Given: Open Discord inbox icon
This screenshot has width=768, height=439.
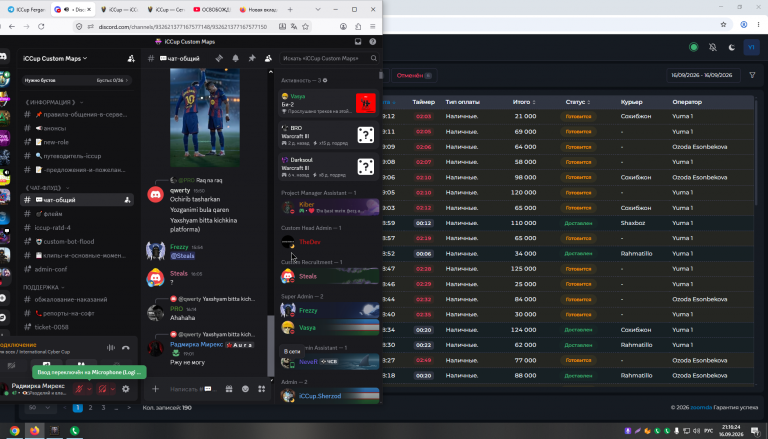Looking at the screenshot, I should coord(358,42).
